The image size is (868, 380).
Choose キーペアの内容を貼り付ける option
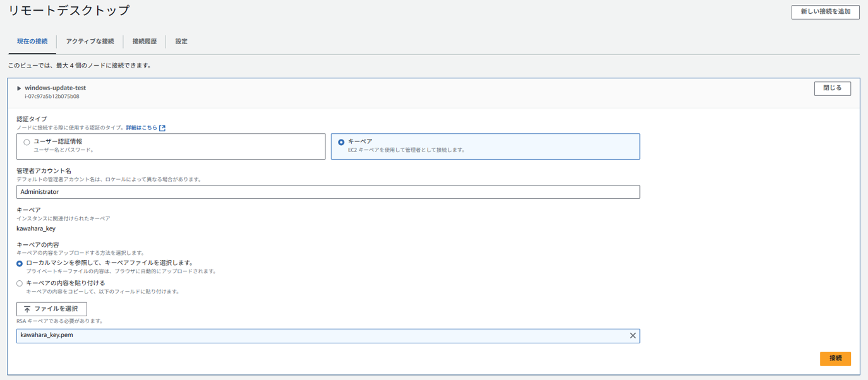pyautogui.click(x=20, y=283)
